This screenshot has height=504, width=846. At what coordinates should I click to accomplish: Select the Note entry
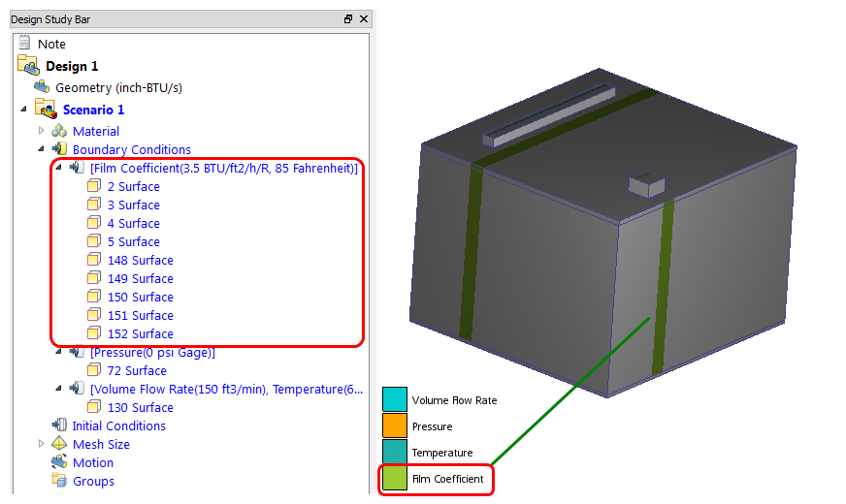[51, 44]
